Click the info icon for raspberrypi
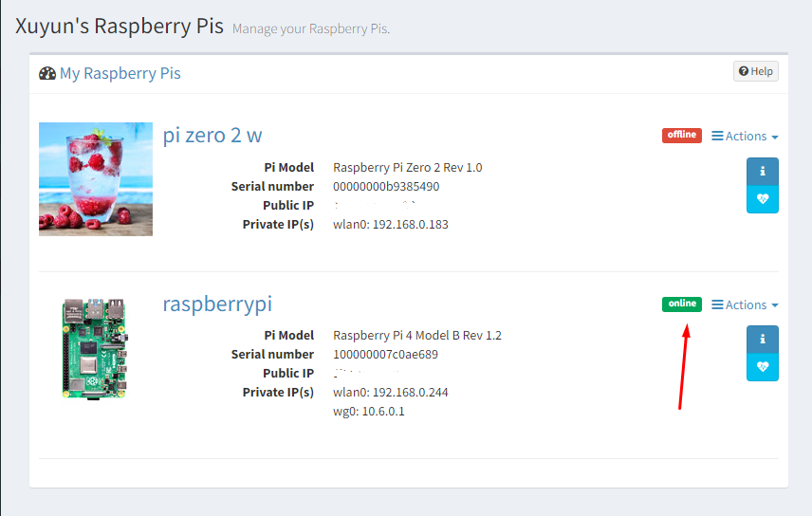The width and height of the screenshot is (812, 516). 763,340
